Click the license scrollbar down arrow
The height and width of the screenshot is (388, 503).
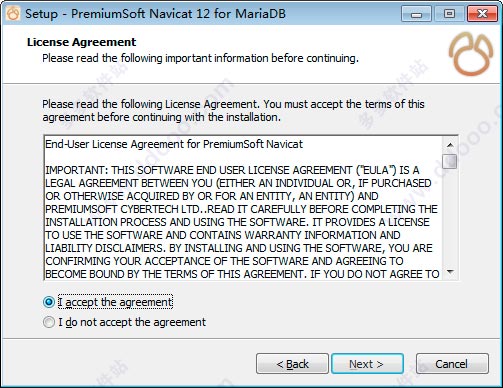tap(450, 272)
